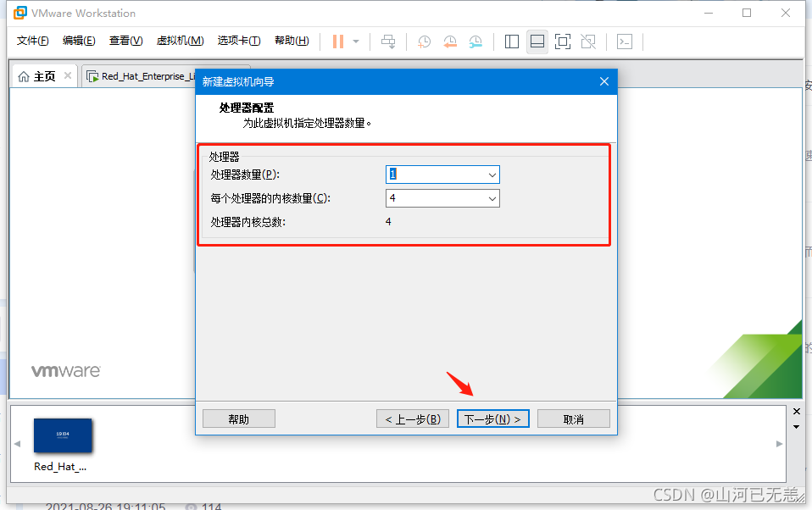Open the snapshot manager icon
The width and height of the screenshot is (812, 510).
[476, 42]
